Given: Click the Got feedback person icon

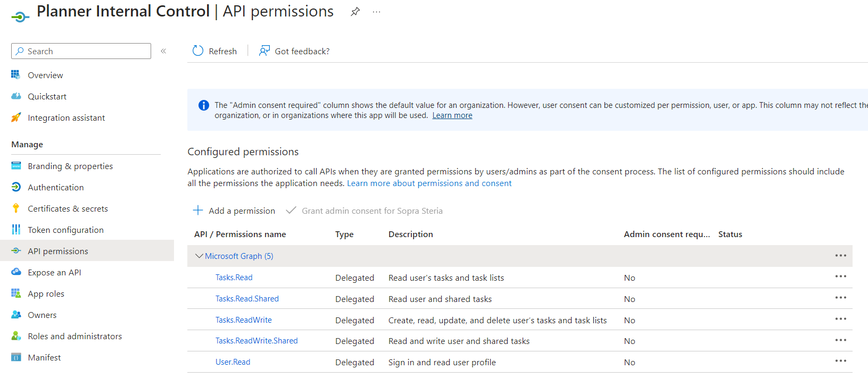Looking at the screenshot, I should click(x=264, y=51).
